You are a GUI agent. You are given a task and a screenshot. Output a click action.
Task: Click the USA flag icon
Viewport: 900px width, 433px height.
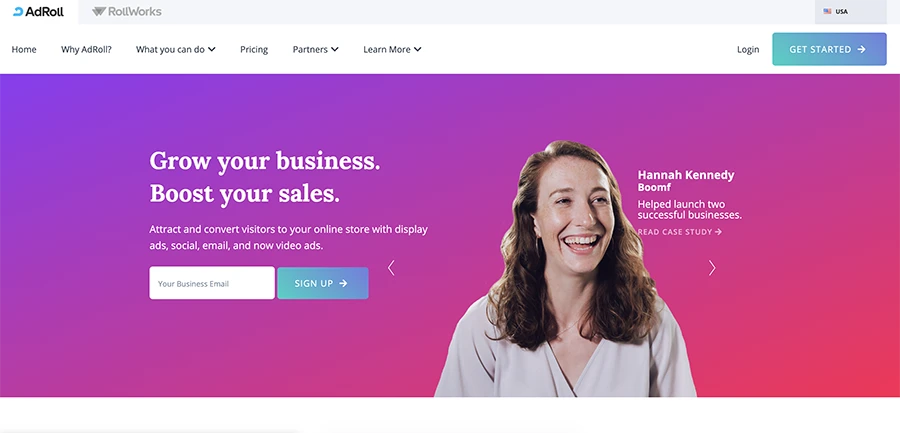click(827, 11)
